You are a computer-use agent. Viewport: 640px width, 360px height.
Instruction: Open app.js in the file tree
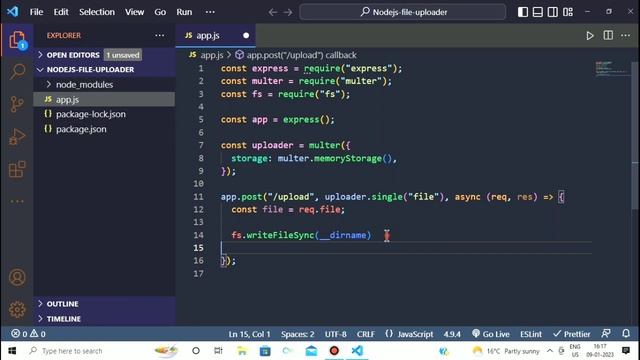[104, 99]
